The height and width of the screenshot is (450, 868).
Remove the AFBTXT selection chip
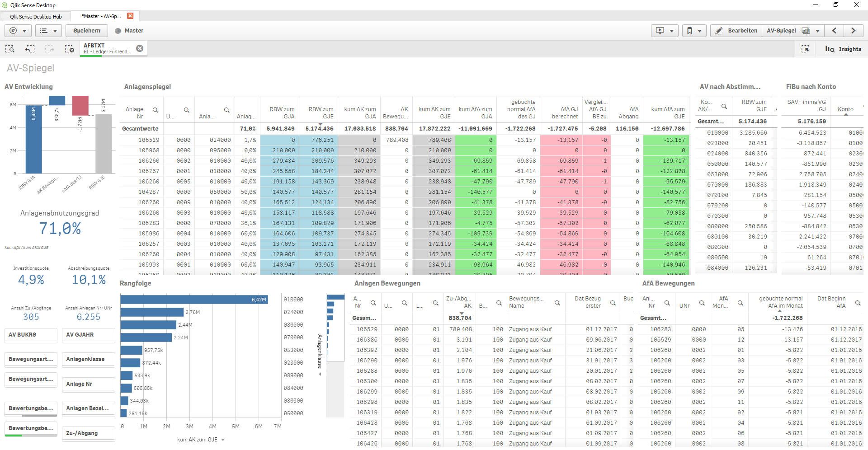point(140,48)
